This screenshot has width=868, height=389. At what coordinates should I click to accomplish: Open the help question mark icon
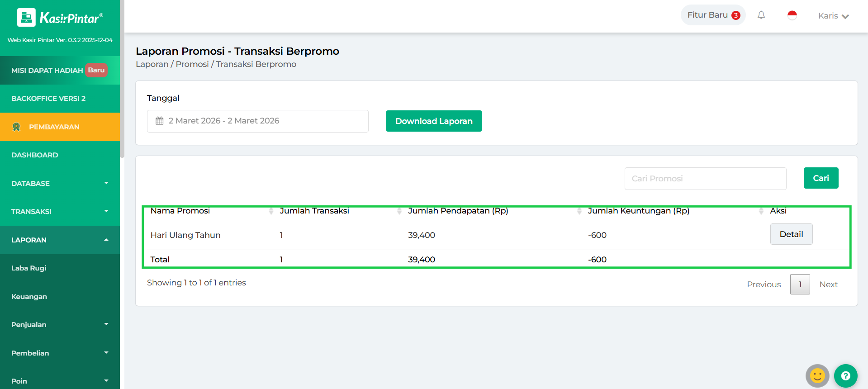click(845, 375)
